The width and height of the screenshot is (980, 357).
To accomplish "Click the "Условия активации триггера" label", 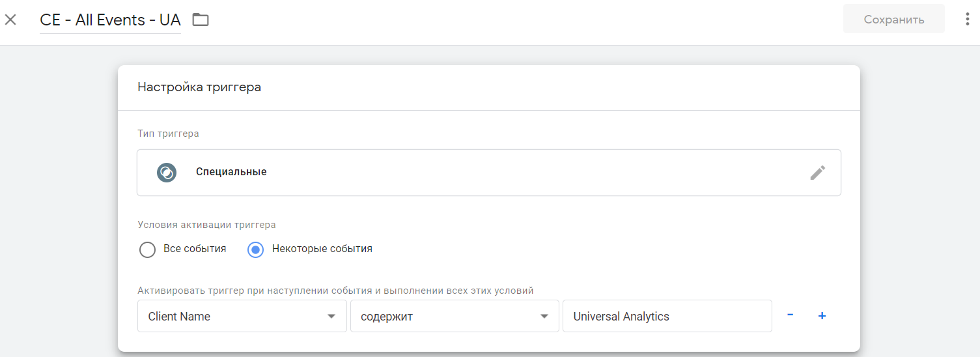I will coord(206,225).
